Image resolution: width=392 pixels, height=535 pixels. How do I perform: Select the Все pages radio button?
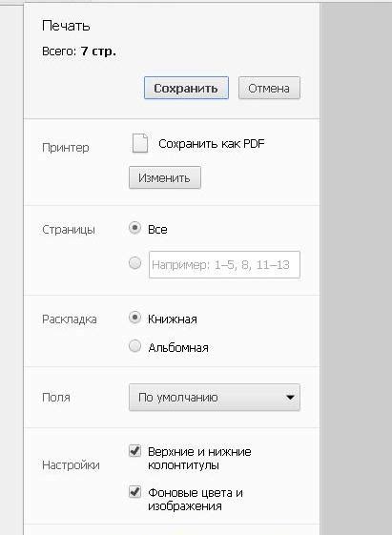coord(134,228)
